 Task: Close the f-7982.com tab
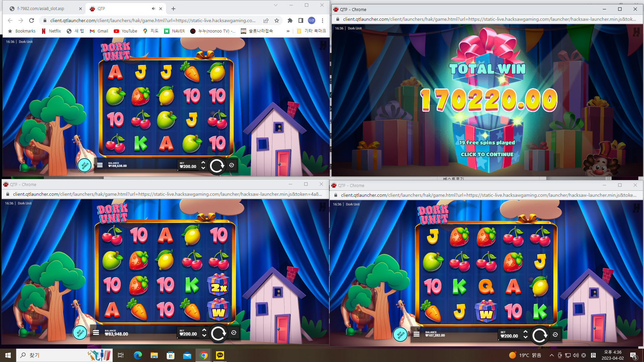[80, 9]
